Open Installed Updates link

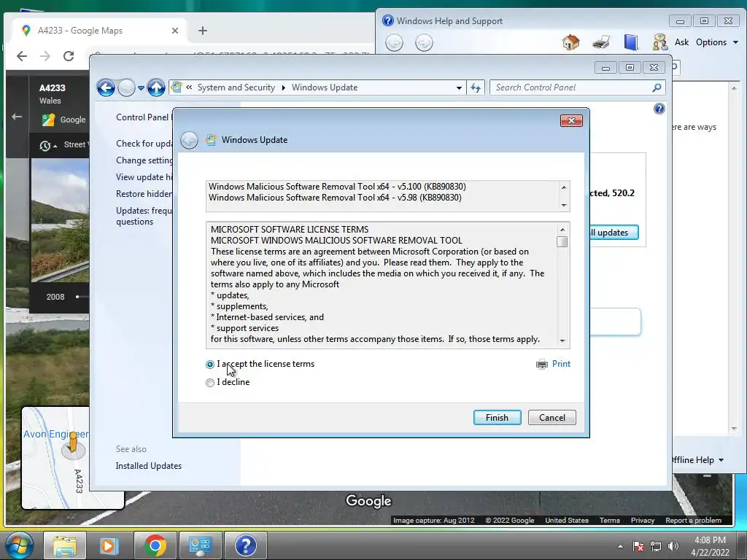pyautogui.click(x=148, y=466)
